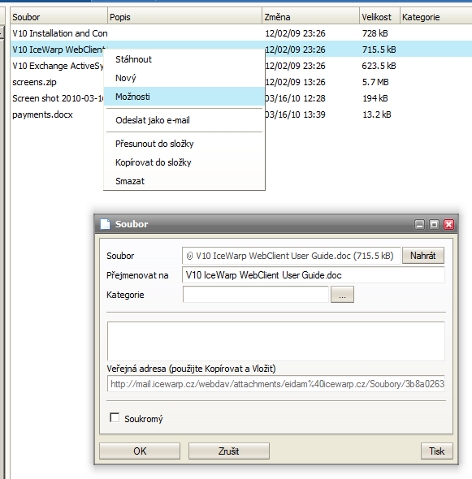
Task: Sort by the Soubor column header
Action: 58,17
